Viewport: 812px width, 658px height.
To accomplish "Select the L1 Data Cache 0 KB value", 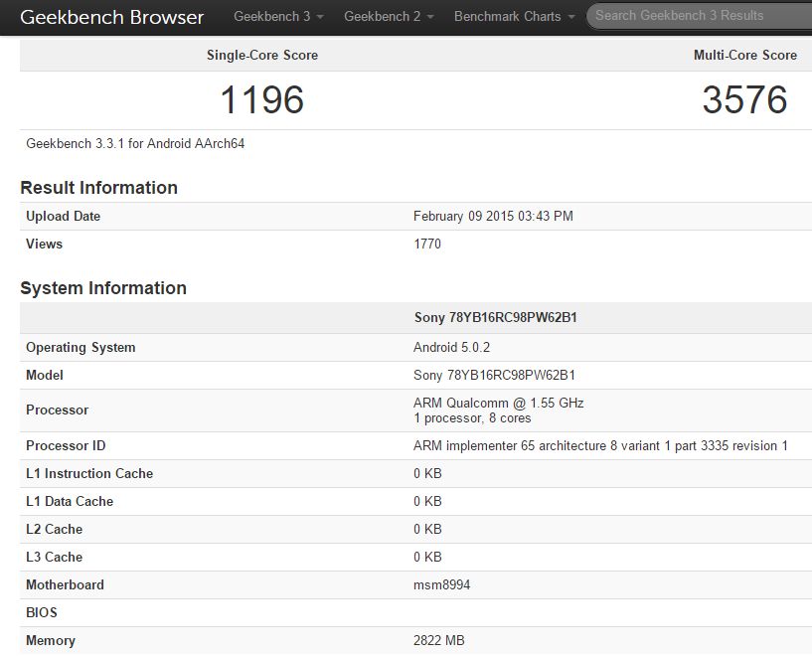I will [427, 501].
